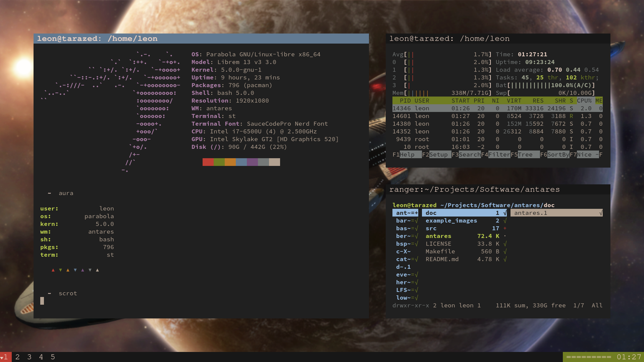The width and height of the screenshot is (644, 362).
Task: Click the red color block in neofetch
Action: tap(208, 162)
